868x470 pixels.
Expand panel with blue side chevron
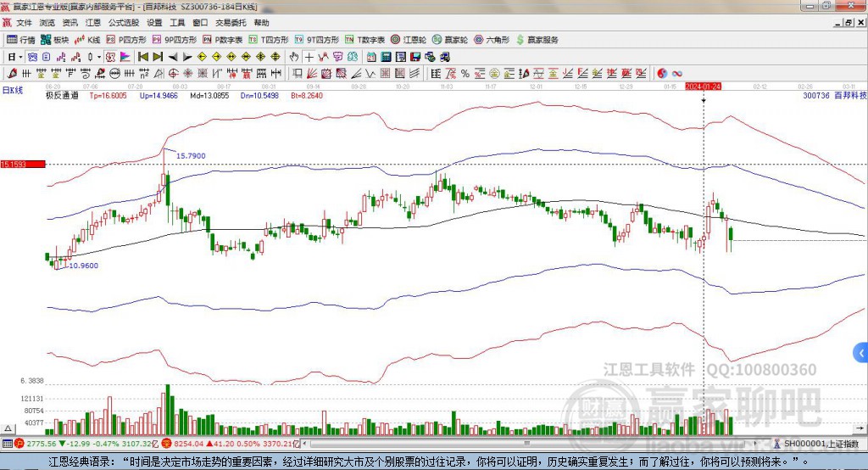[x=861, y=353]
